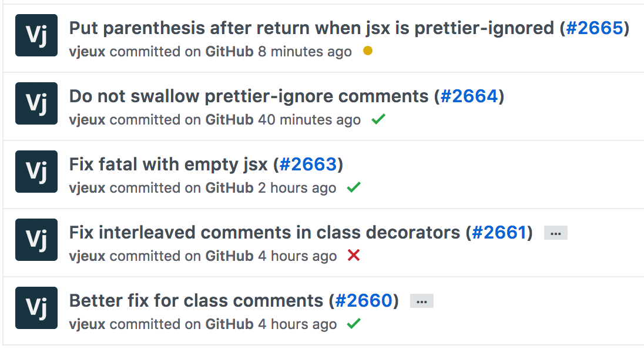Click the avatar on the prettier-ignore comments commit

pos(36,103)
